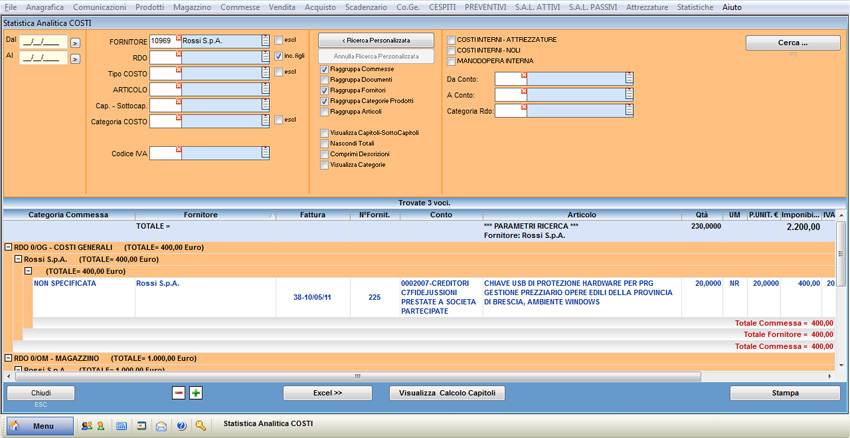Clear the FORNITORE field with red X icon
Image resolution: width=850 pixels, height=438 pixels.
tap(178, 38)
